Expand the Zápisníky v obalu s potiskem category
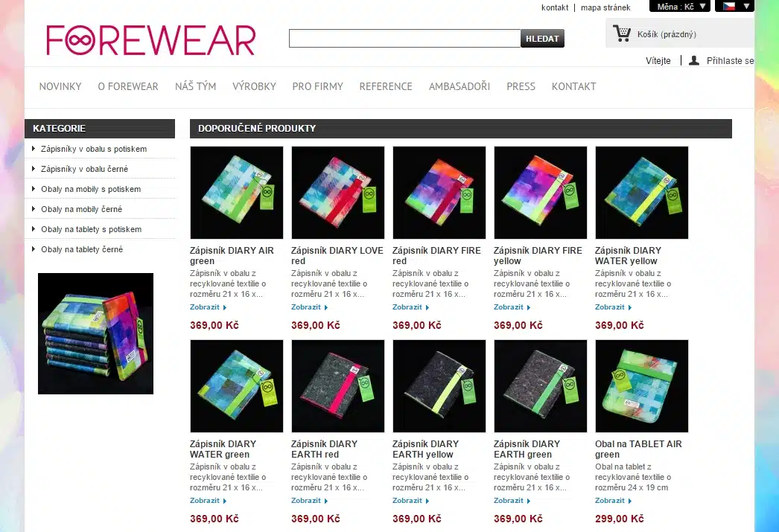This screenshot has width=779, height=532. 93,149
